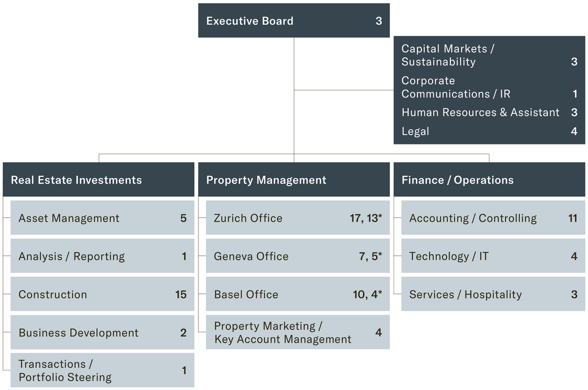Open the Accounting / Controlling box

tap(493, 218)
